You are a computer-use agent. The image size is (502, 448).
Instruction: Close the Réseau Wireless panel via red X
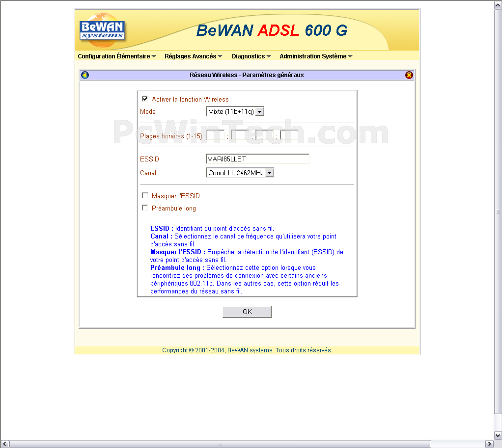tap(409, 75)
